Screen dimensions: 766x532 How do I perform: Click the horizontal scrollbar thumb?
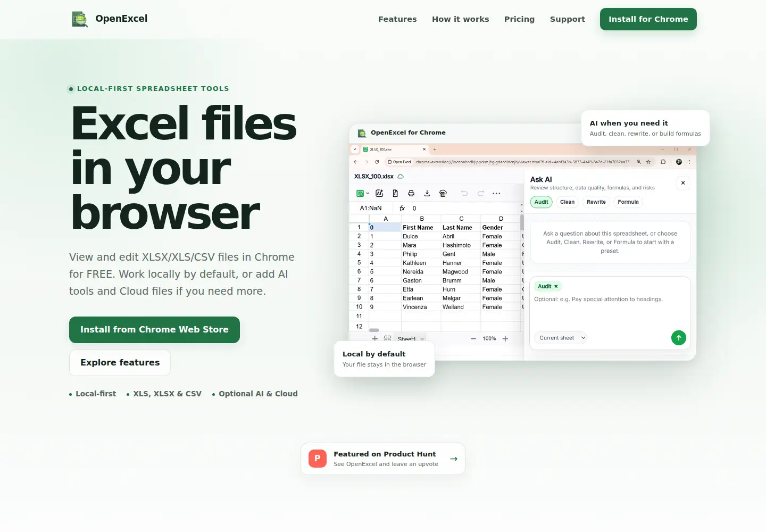[x=374, y=330]
